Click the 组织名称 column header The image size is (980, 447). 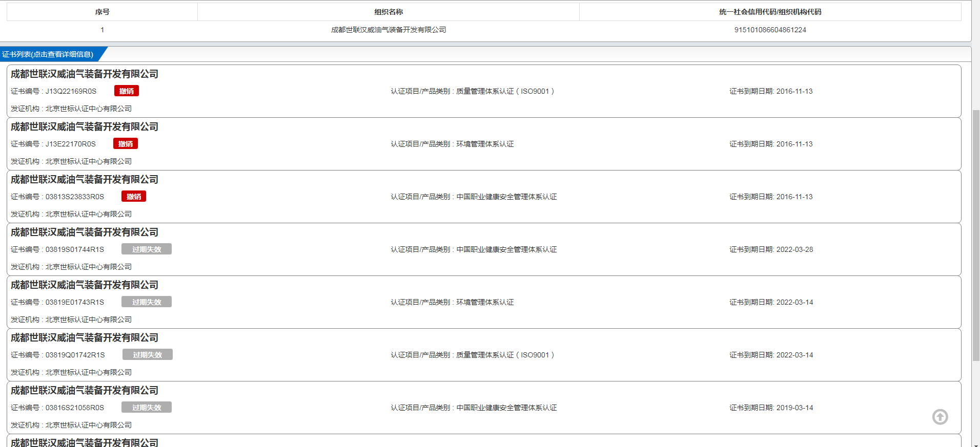389,12
